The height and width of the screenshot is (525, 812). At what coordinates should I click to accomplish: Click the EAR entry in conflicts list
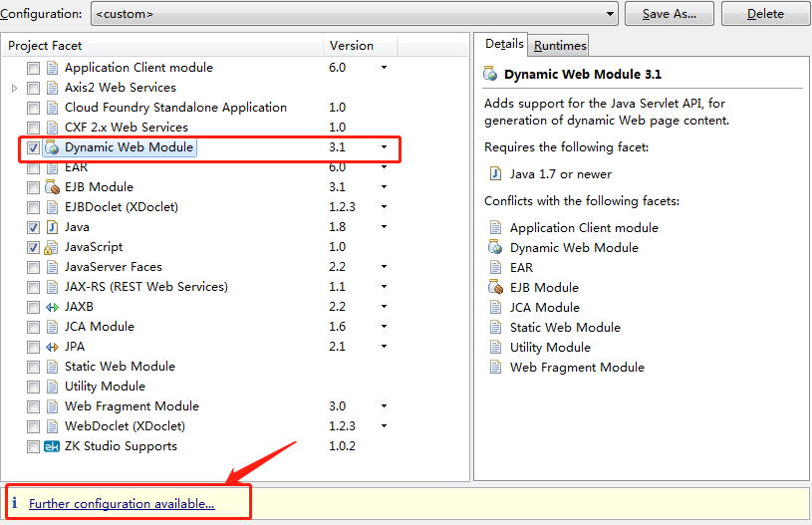point(521,268)
